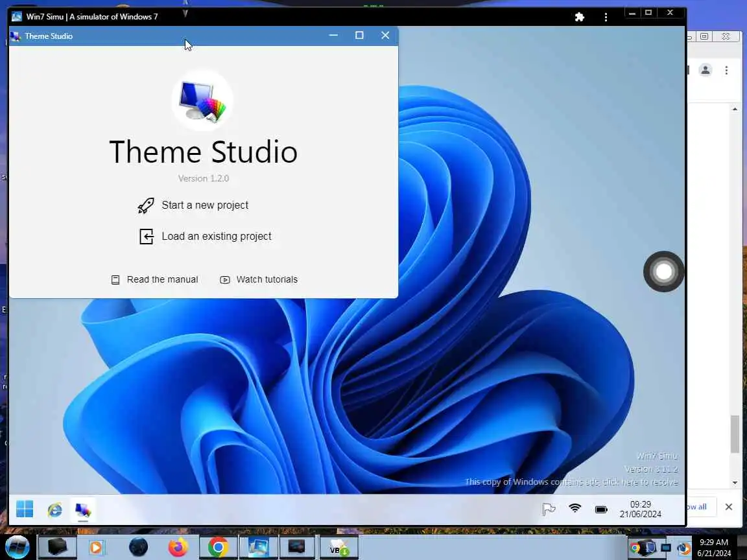Open Google Chrome from the host taskbar
Image resolution: width=747 pixels, height=560 pixels.
pyautogui.click(x=218, y=547)
